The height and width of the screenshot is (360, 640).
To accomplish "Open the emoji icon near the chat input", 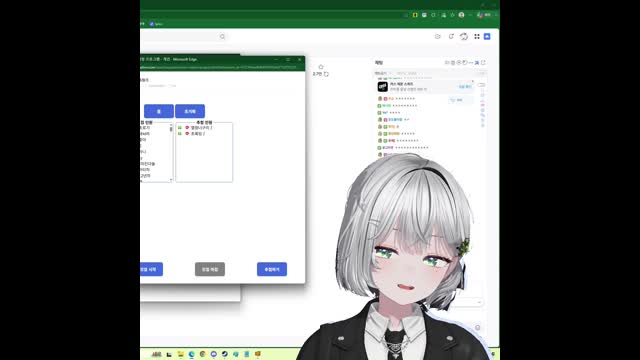I will (x=478, y=327).
